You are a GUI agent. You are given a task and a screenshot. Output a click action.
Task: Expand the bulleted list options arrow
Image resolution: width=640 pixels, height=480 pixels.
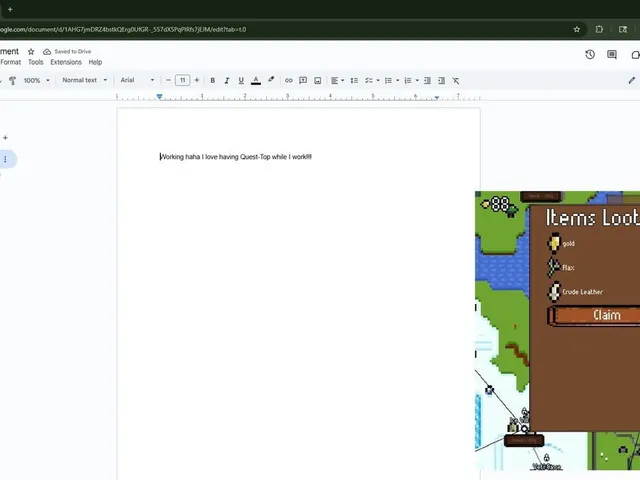(x=398, y=80)
